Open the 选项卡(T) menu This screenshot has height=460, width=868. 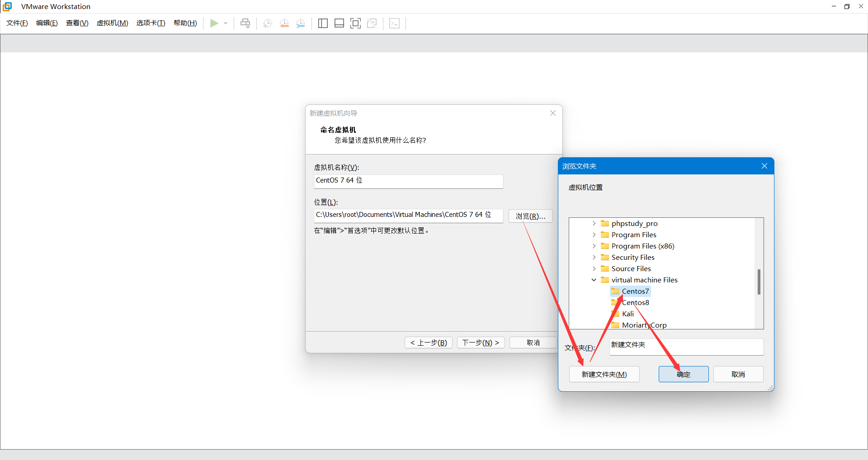[151, 23]
